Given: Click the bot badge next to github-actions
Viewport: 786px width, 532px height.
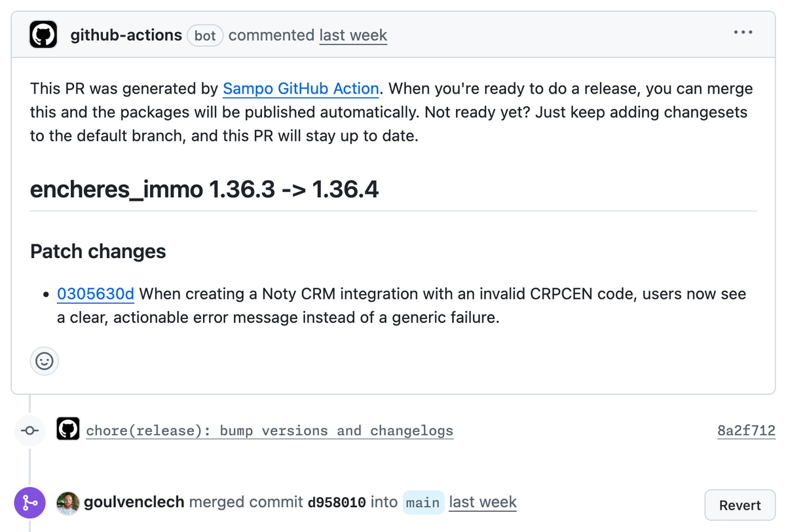Looking at the screenshot, I should tap(204, 35).
